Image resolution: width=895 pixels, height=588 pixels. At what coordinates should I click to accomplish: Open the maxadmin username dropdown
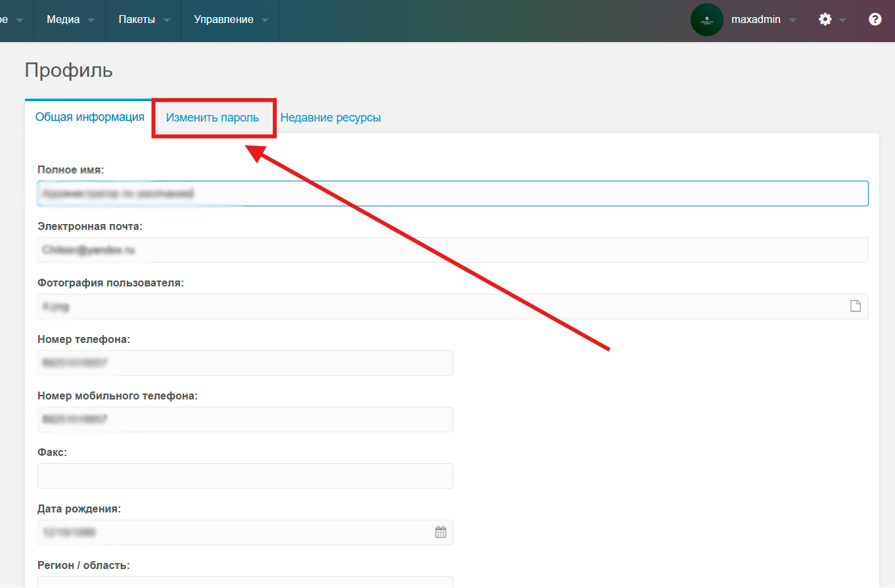point(762,20)
